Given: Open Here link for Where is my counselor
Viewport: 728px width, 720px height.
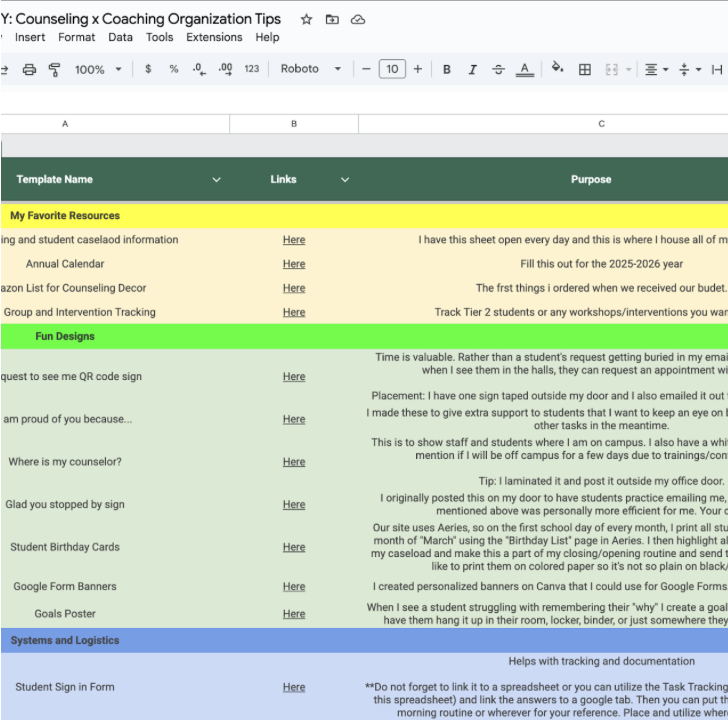Looking at the screenshot, I should (294, 462).
